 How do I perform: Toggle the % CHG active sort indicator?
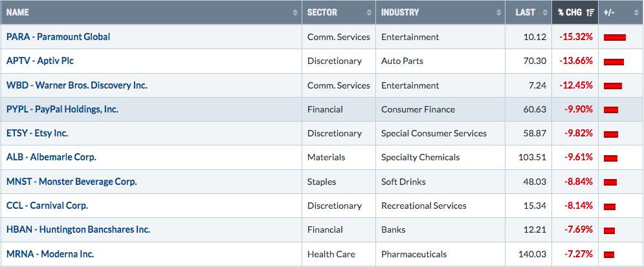tap(590, 13)
